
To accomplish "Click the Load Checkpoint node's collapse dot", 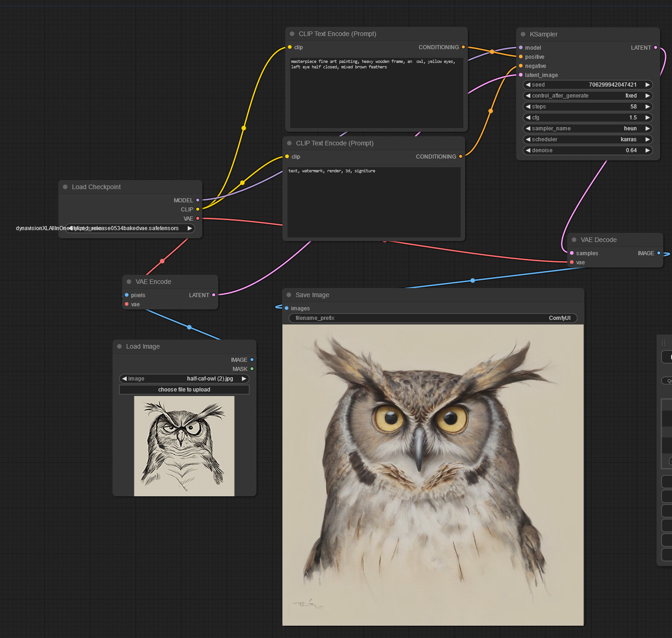I will point(65,187).
